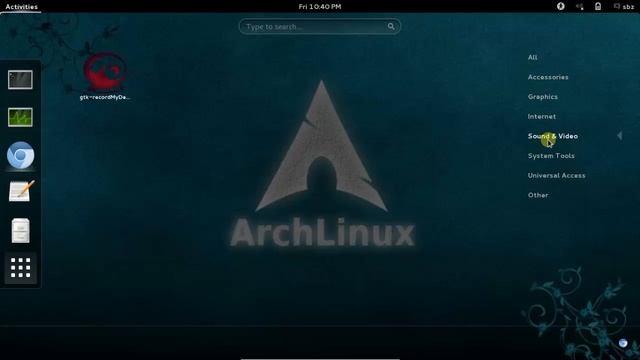The height and width of the screenshot is (360, 640).
Task: Open the file manager from the dash
Action: tap(20, 231)
